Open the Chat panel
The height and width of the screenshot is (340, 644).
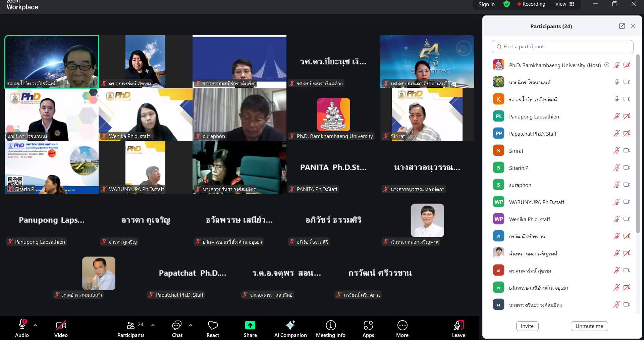click(x=177, y=329)
